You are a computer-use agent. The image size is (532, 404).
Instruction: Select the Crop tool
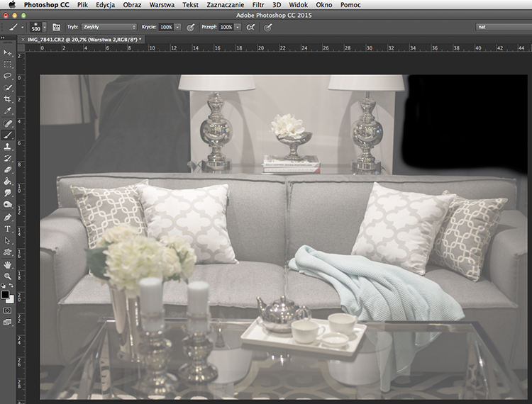click(8, 99)
